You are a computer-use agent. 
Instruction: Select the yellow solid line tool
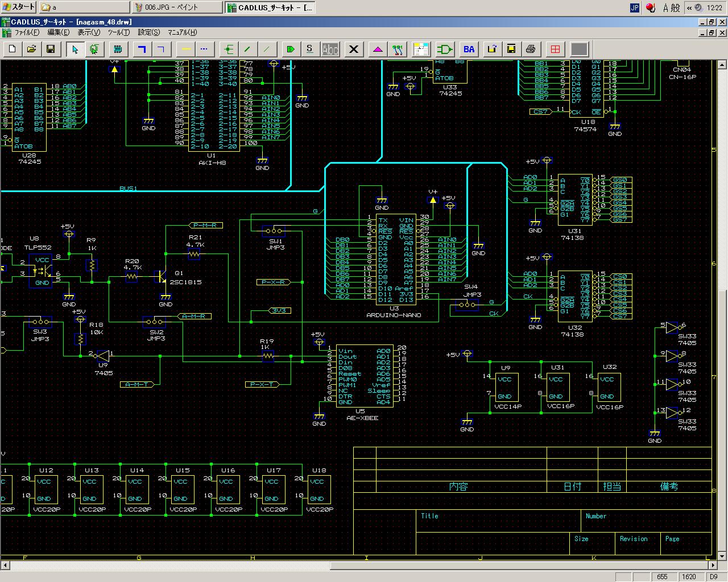click(185, 49)
